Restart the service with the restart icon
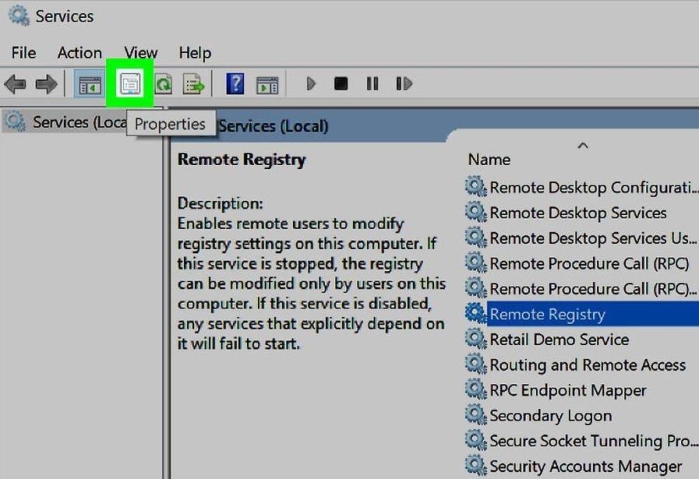The image size is (699, 479). (x=404, y=83)
